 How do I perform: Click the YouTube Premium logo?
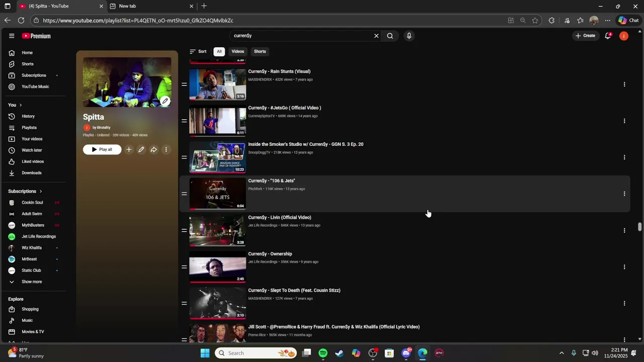36,36
